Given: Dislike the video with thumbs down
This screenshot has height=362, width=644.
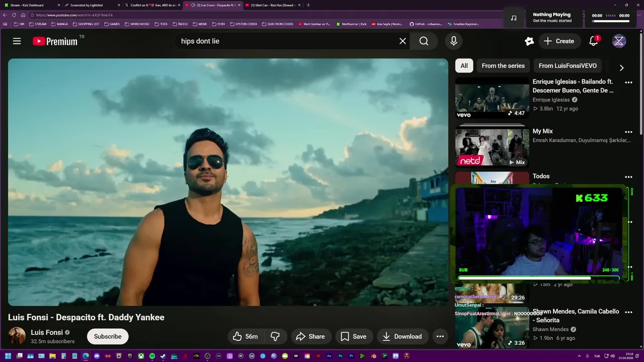Looking at the screenshot, I should [x=275, y=336].
